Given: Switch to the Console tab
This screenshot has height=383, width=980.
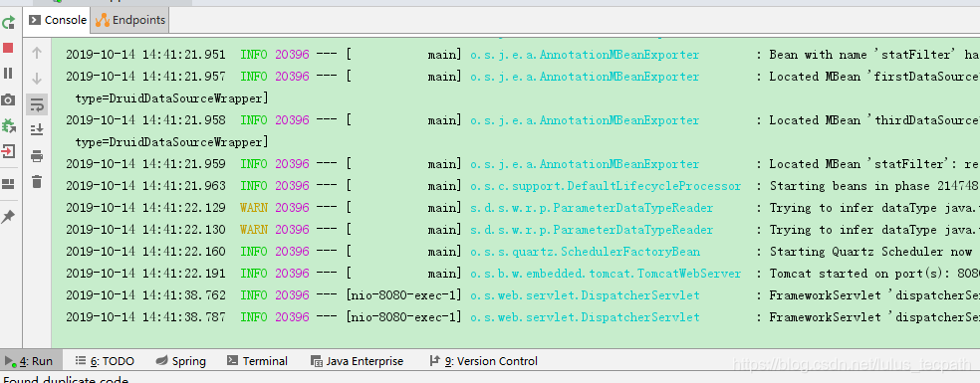Looking at the screenshot, I should click(x=58, y=20).
